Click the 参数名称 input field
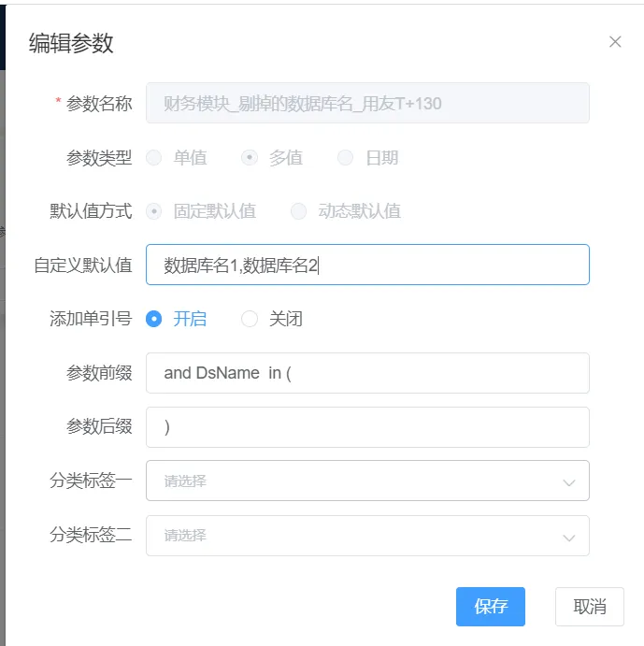 coord(367,103)
